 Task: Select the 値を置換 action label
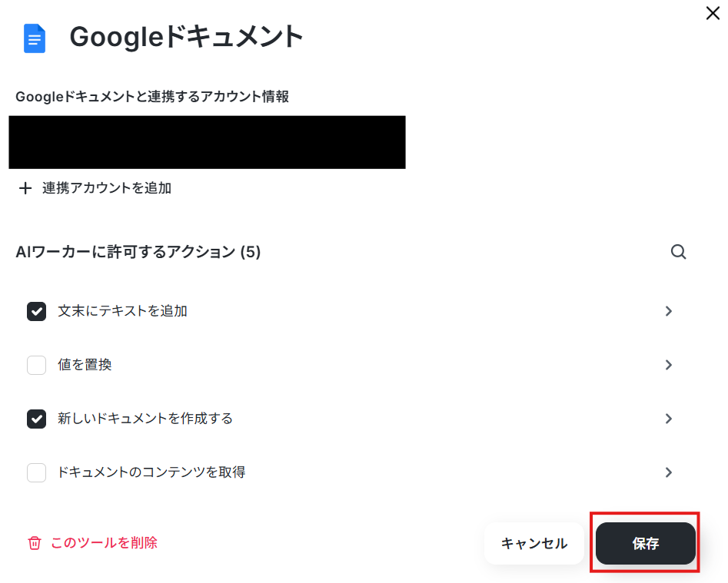pos(85,365)
